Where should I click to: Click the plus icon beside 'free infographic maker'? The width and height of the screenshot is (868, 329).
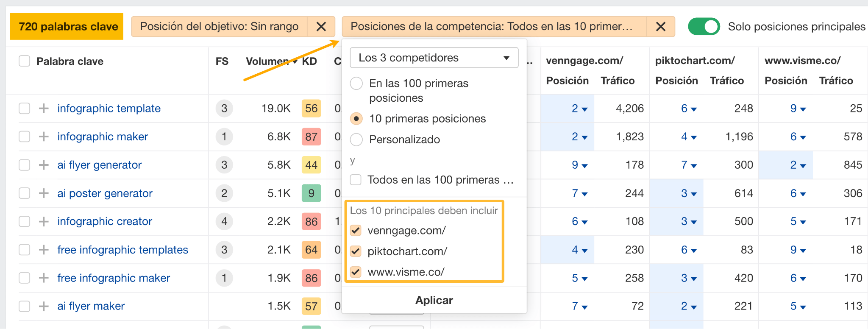[x=44, y=278]
